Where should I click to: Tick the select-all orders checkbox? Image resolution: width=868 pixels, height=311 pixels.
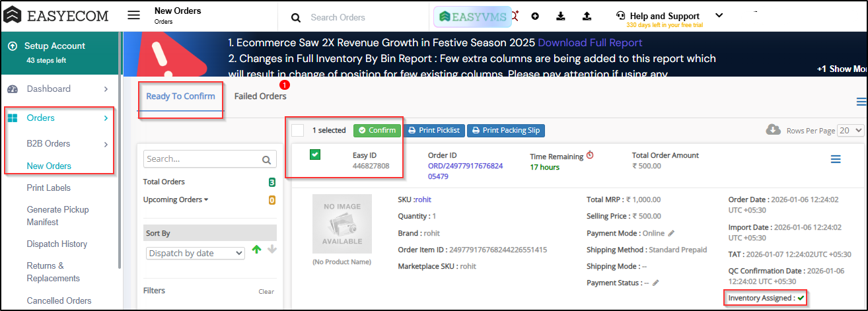pos(298,130)
